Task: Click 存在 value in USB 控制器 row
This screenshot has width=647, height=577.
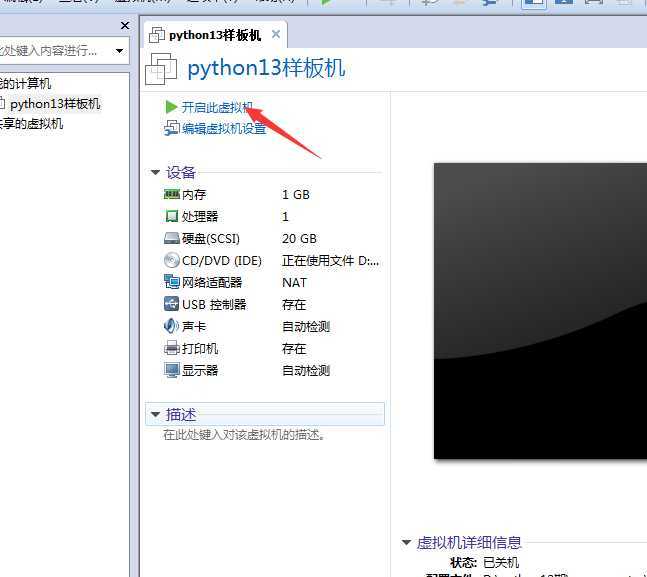Action: click(294, 305)
